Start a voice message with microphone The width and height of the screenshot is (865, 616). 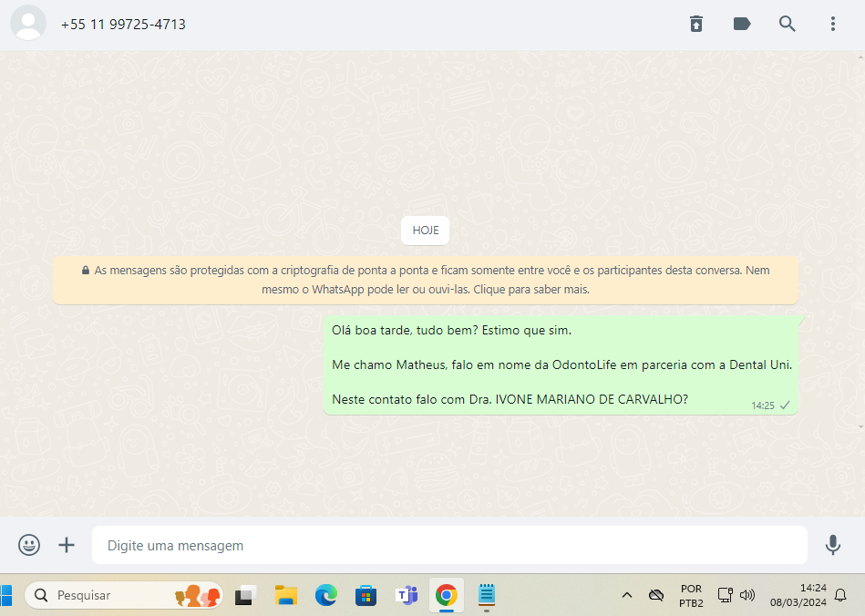pos(832,545)
